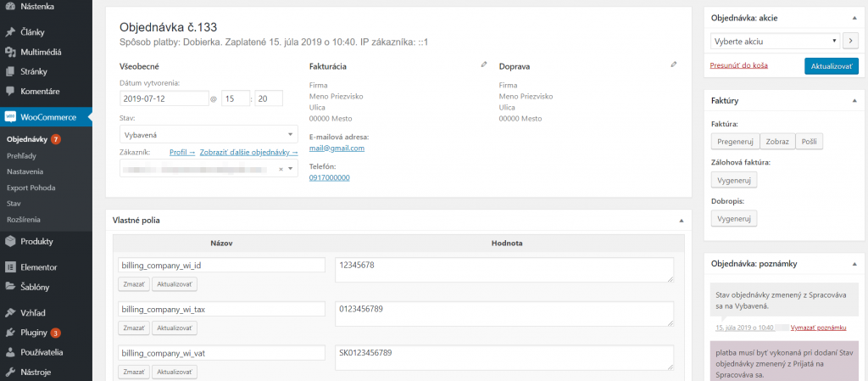The image size is (868, 381).
Task: Click the 0917000000 phone link
Action: 330,177
